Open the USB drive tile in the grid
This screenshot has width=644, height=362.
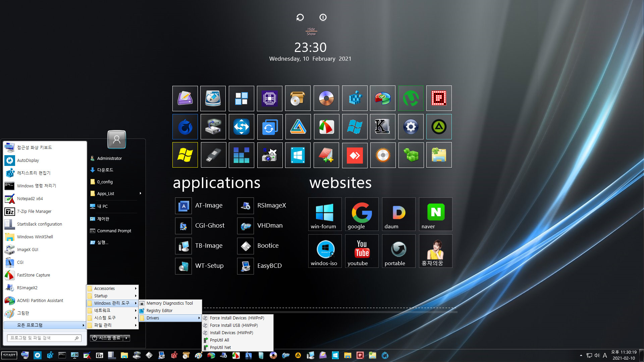pos(213,155)
